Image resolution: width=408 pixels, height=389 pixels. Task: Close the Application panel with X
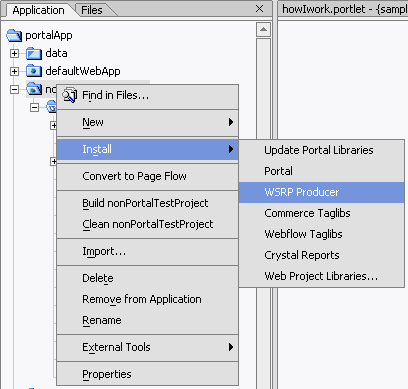point(259,9)
